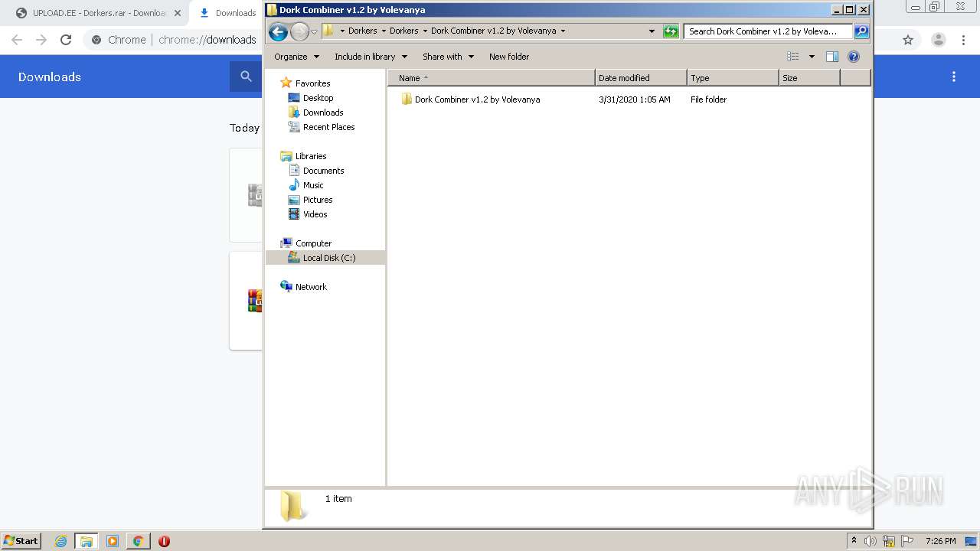Open Chrome's three-dot menu
This screenshot has width=980, height=551.
click(x=964, y=40)
